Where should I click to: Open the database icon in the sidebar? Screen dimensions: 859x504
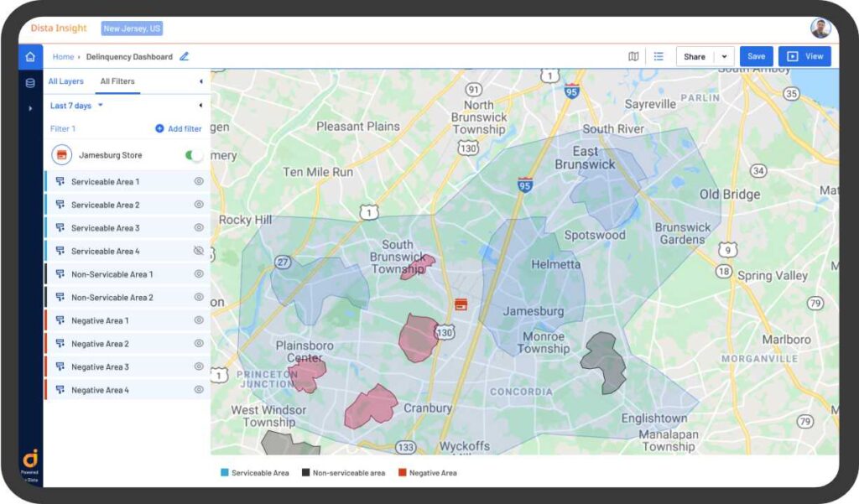31,81
